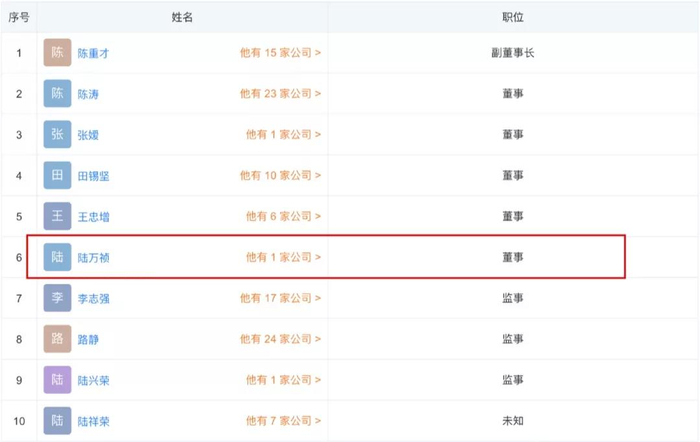Image resolution: width=700 pixels, height=442 pixels.
Task: Click the 序号 column header
Action: pyautogui.click(x=19, y=17)
